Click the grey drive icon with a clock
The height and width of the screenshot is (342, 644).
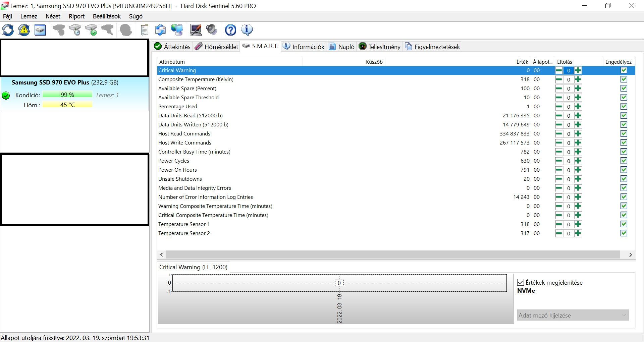75,30
